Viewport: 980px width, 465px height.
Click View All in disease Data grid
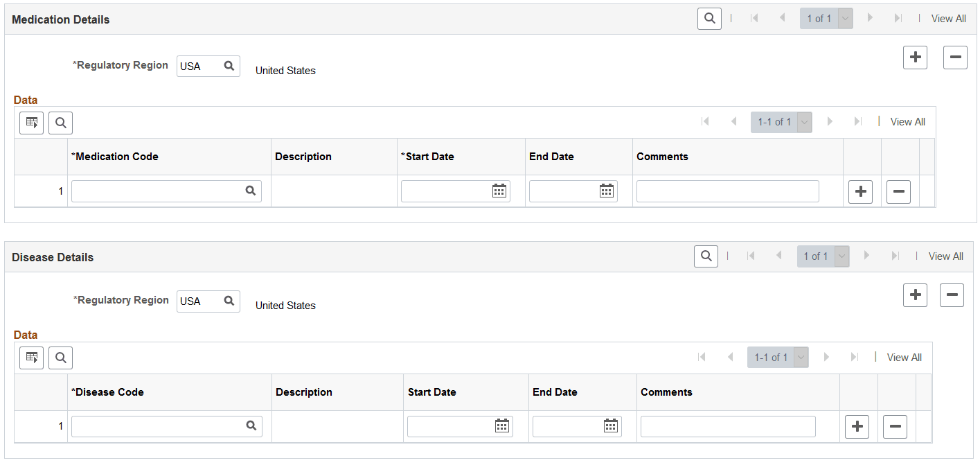(x=904, y=358)
